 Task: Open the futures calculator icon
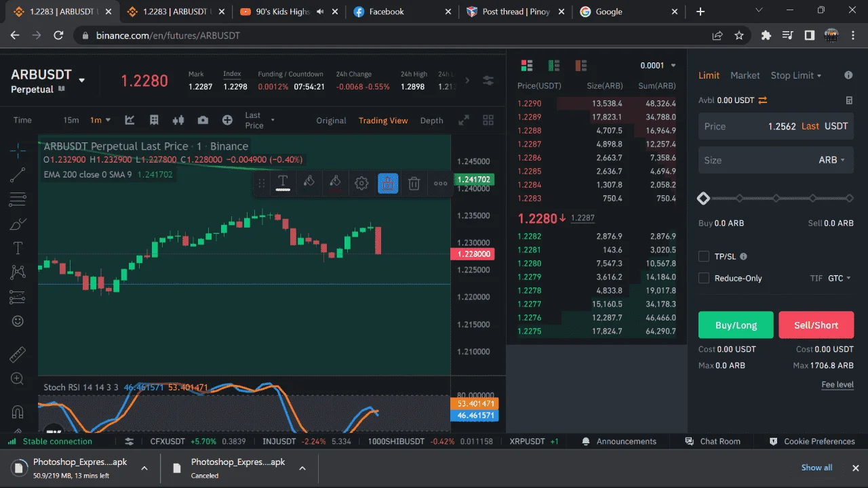pyautogui.click(x=849, y=100)
